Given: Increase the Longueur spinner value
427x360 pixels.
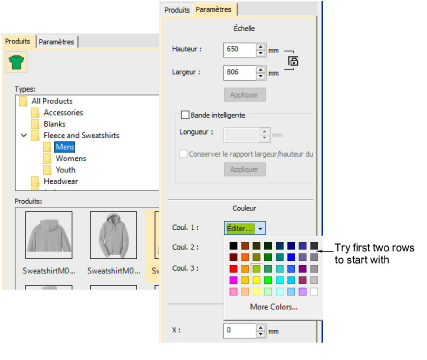Looking at the screenshot, I should point(265,131).
